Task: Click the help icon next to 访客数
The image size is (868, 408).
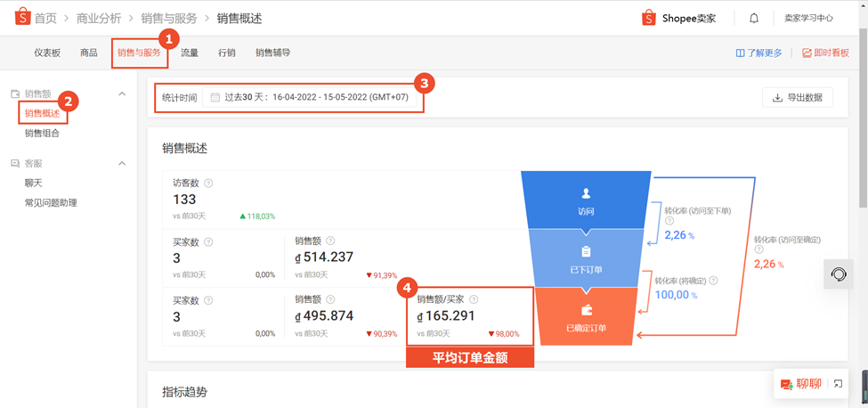Action: pos(208,184)
